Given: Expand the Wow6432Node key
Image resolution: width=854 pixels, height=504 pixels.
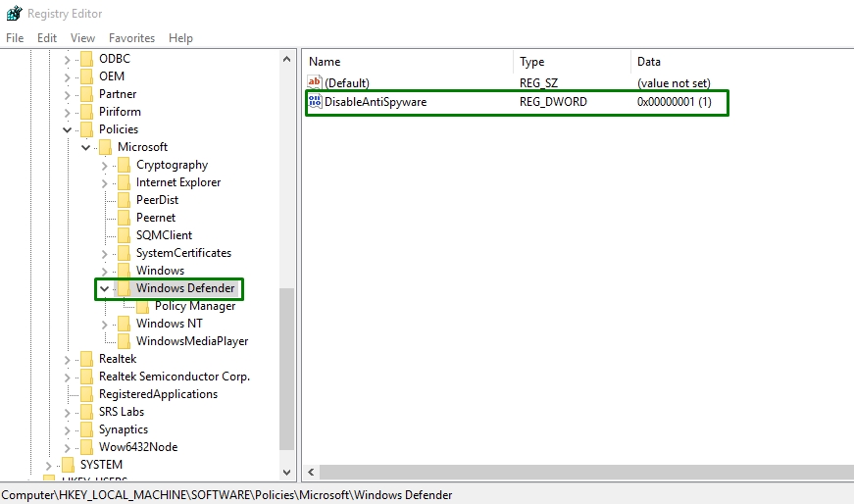Looking at the screenshot, I should point(67,448).
